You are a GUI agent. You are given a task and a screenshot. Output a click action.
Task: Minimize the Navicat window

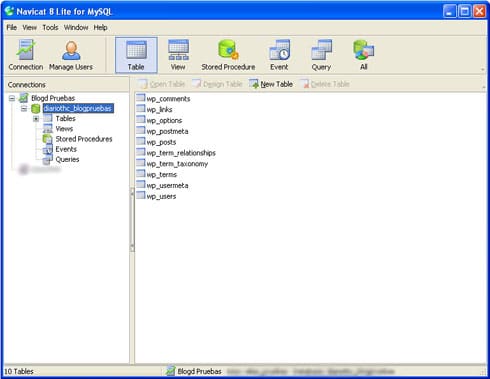(450, 11)
